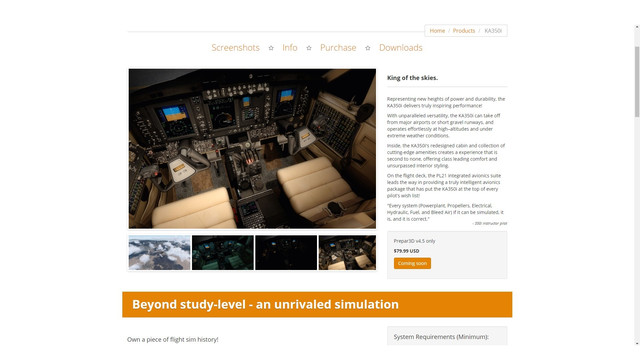View the green-lit cockpit thumbnail
The width and height of the screenshot is (640, 360).
pyautogui.click(x=223, y=252)
